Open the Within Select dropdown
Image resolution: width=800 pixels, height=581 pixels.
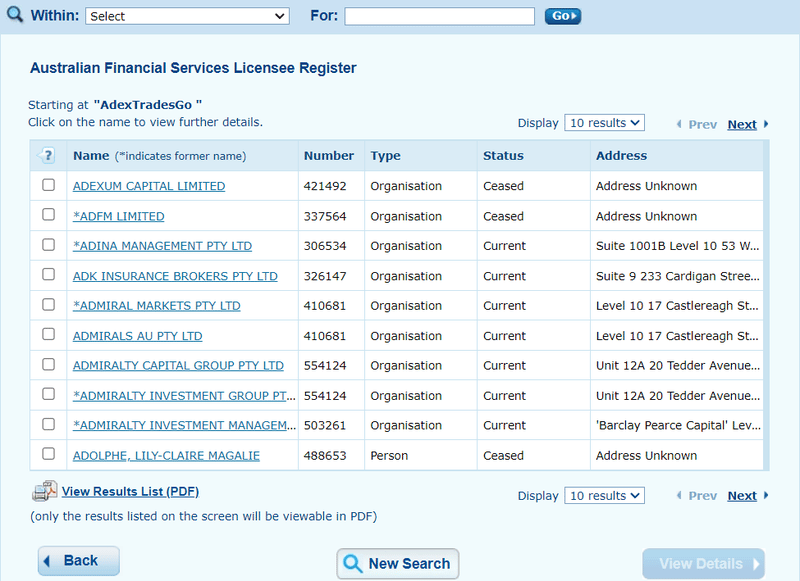[x=187, y=16]
